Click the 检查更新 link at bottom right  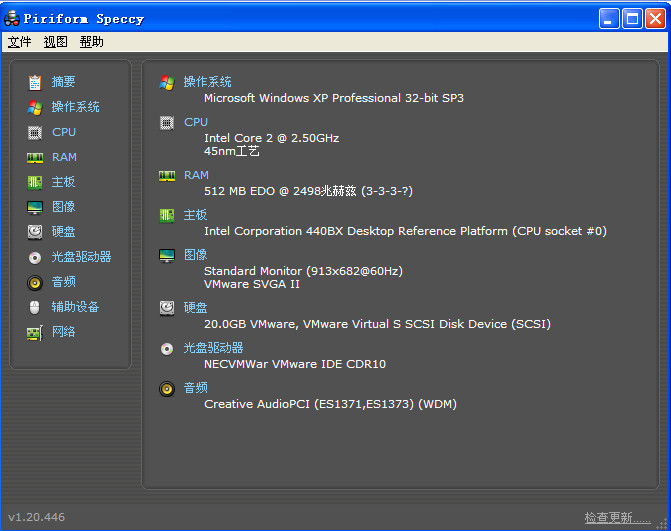click(617, 517)
